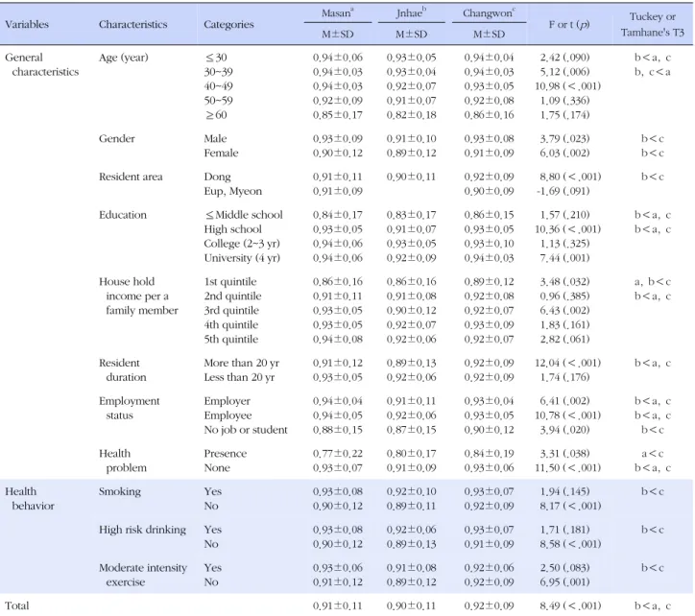Select the Age (year) label
The width and height of the screenshot is (695, 616).
(x=124, y=58)
